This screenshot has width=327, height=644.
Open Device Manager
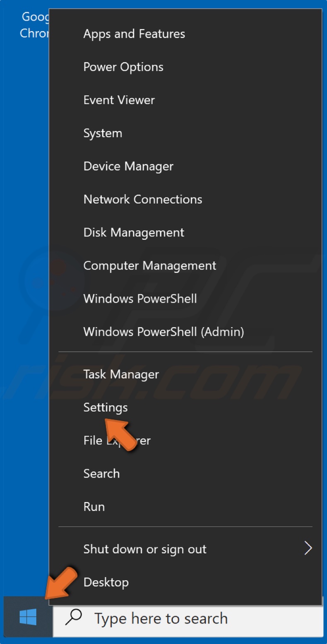[128, 166]
